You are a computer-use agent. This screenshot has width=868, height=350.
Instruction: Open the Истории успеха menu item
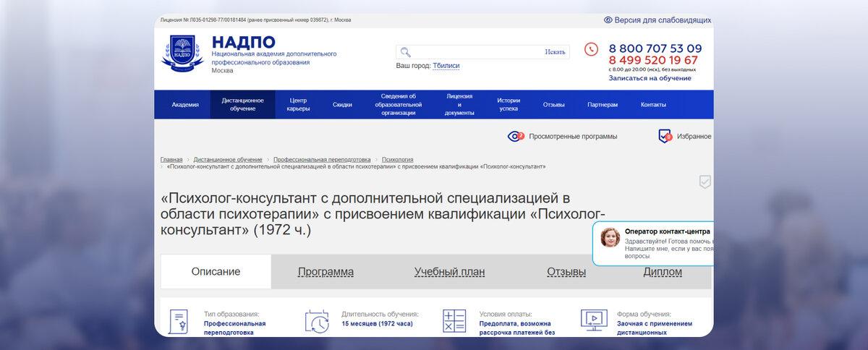tap(509, 105)
